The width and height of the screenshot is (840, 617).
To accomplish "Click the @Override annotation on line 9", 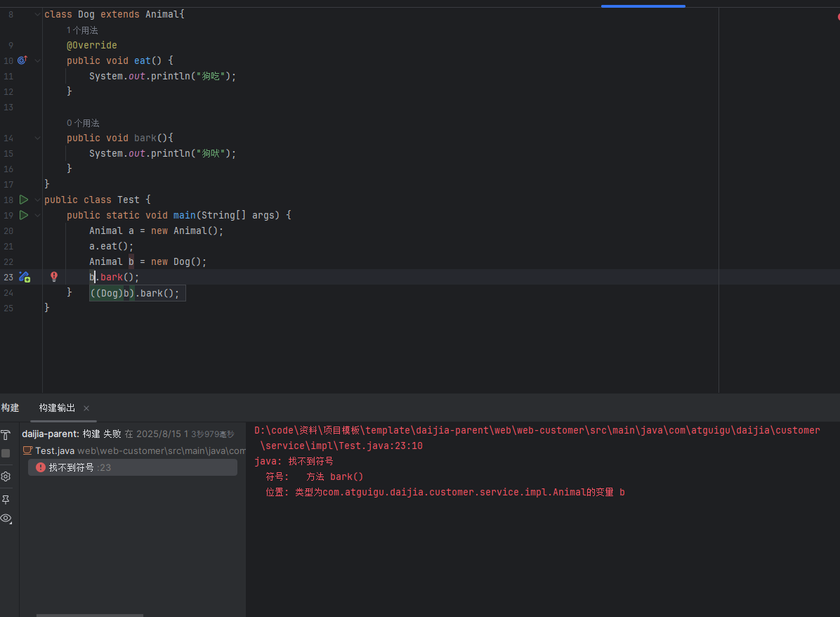I will point(91,46).
